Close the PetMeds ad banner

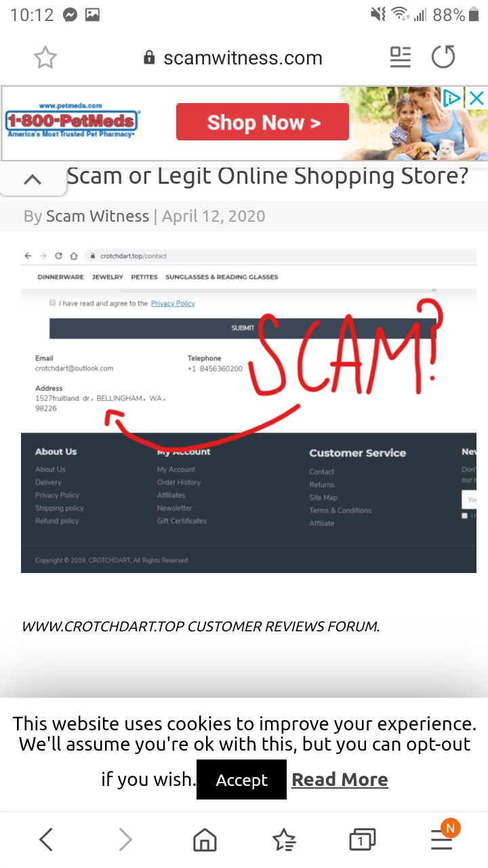pos(476,98)
